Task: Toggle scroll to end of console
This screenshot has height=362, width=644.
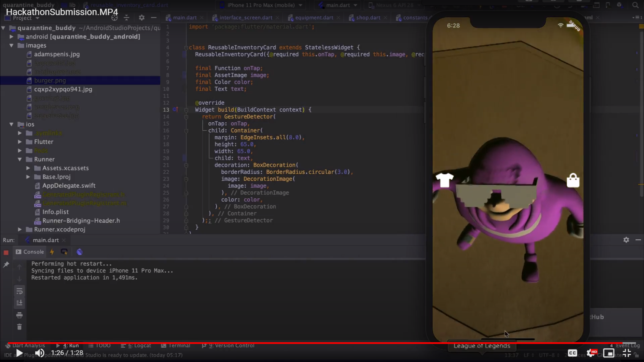Action: pos(19,303)
